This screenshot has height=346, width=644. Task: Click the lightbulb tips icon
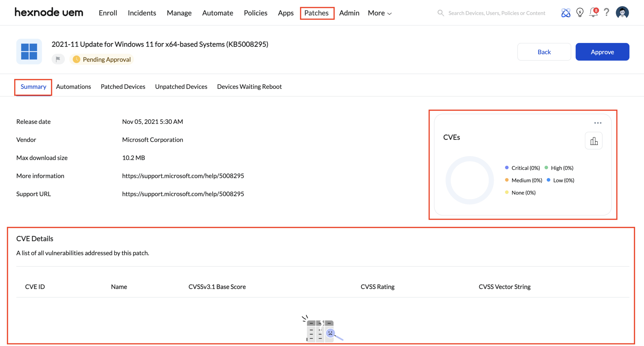pyautogui.click(x=580, y=13)
